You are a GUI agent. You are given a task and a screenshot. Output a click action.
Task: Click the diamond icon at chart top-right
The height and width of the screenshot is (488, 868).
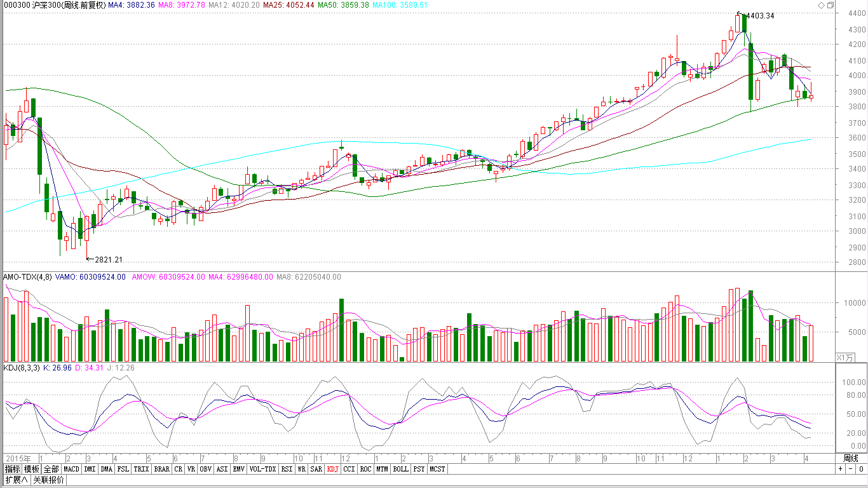coord(822,4)
